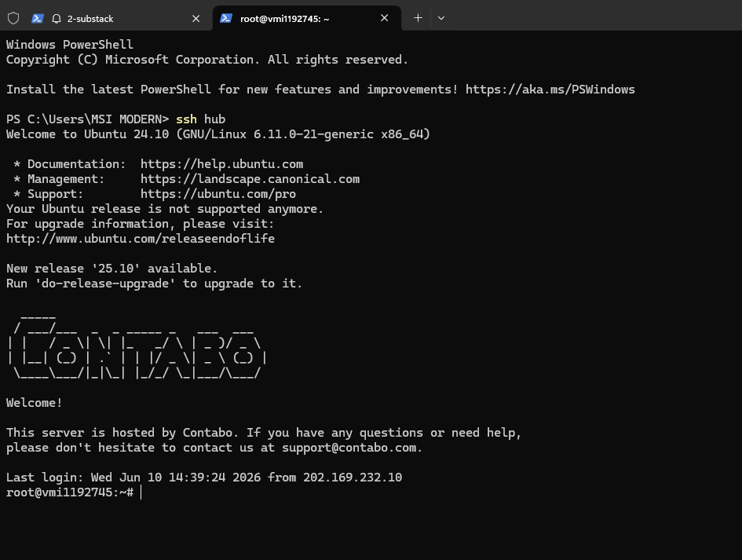Select the root@vmi1192745: ~ tab

click(x=307, y=19)
